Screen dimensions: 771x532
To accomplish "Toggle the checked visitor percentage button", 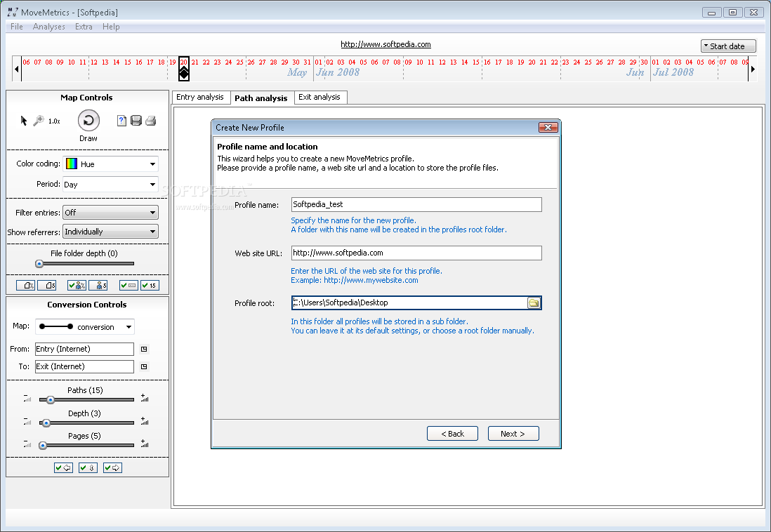I will [x=77, y=285].
